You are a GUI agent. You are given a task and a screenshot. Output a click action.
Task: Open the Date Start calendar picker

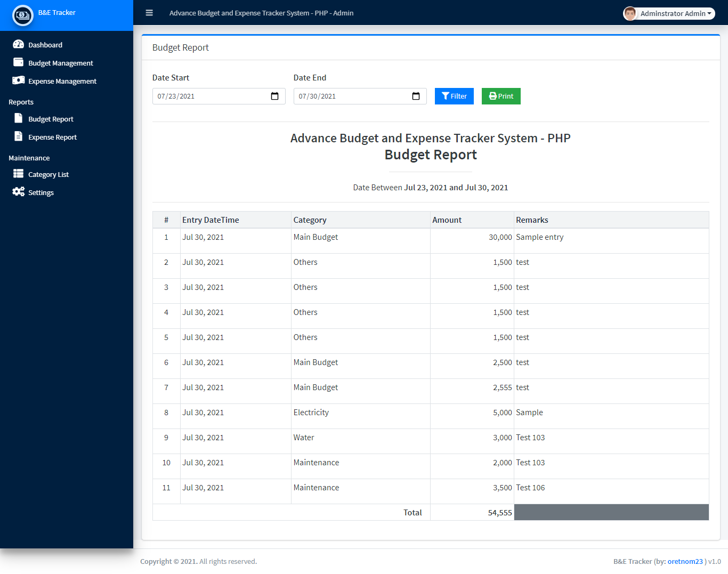(x=275, y=96)
